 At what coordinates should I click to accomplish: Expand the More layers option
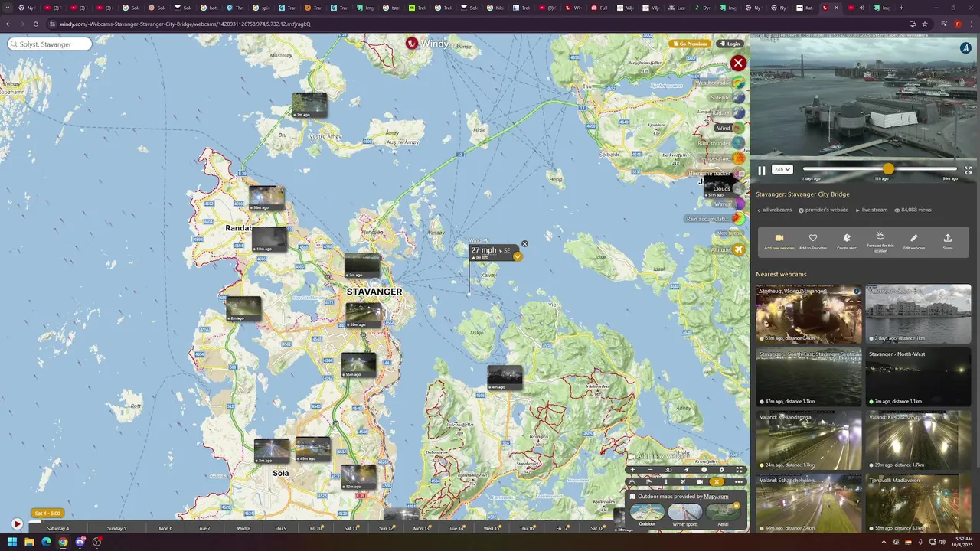729,233
